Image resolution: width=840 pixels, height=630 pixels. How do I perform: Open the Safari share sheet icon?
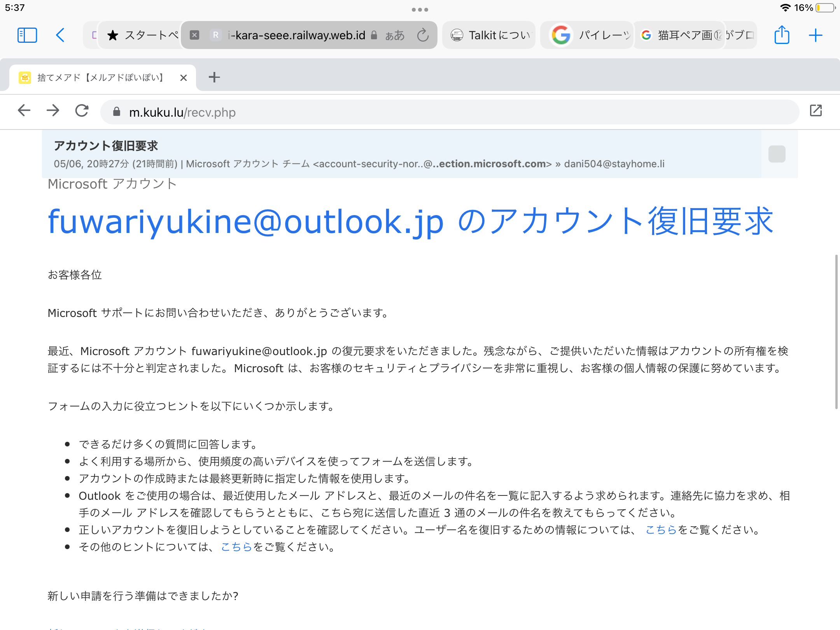(x=782, y=35)
